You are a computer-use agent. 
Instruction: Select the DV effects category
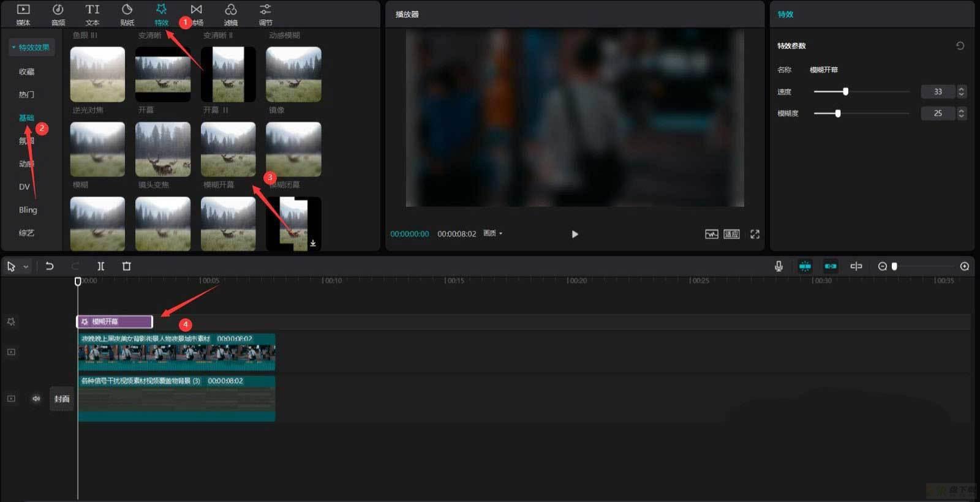tap(24, 187)
